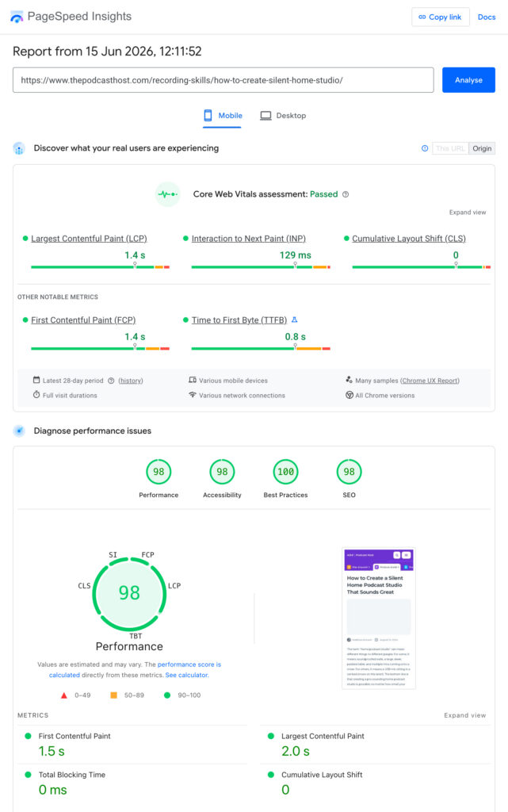Image resolution: width=508 pixels, height=812 pixels.
Task: Click the experimental flask icon beside TTFB
Action: (294, 320)
